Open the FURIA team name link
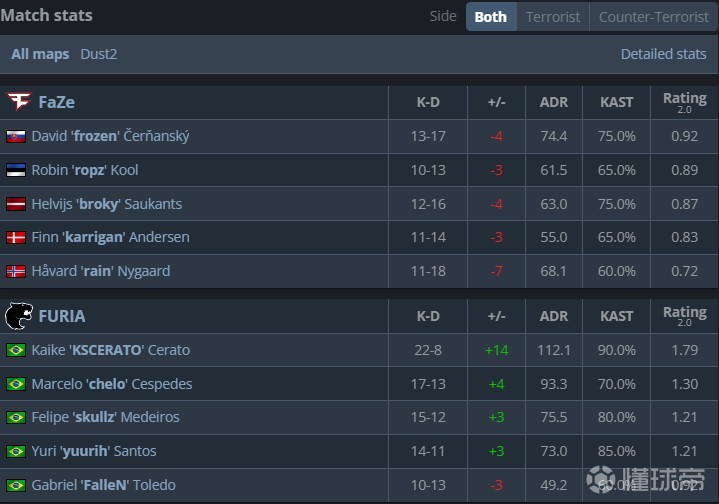The width and height of the screenshot is (719, 504). [x=61, y=316]
